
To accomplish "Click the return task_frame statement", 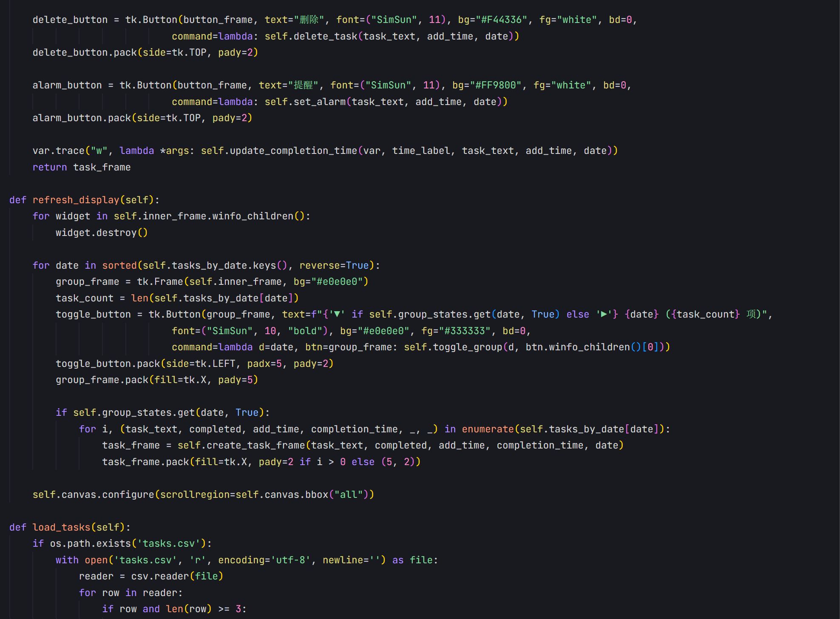I will [82, 167].
